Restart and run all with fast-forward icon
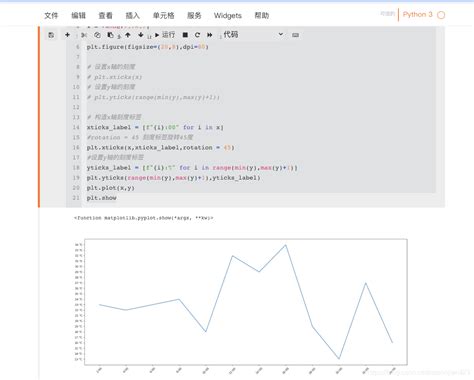This screenshot has height=380, width=474. [x=210, y=35]
